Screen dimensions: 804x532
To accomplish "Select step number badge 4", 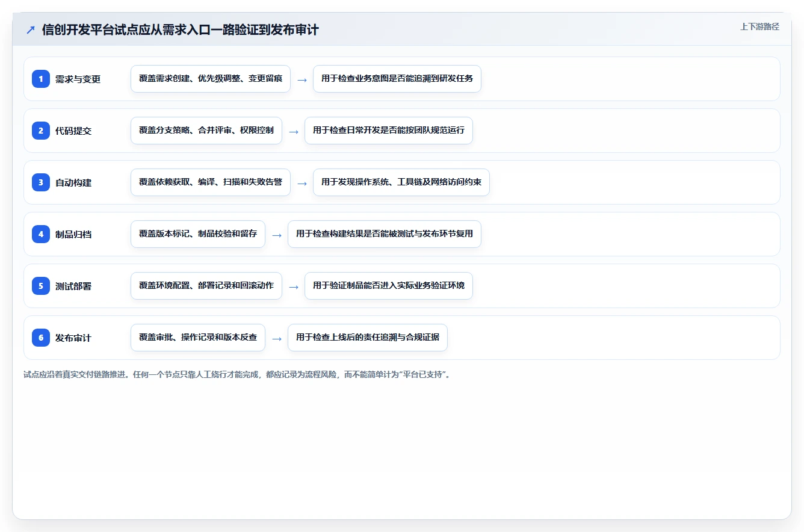I will click(41, 234).
